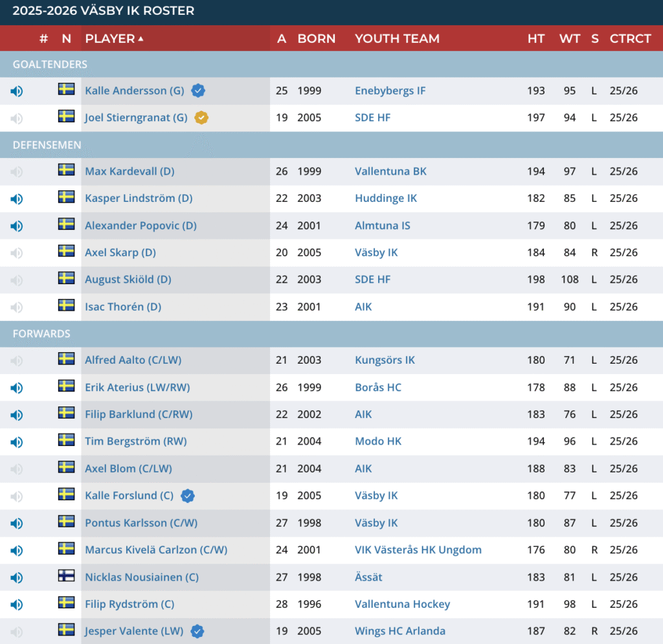
Task: Sort by nationality N column header
Action: click(67, 38)
